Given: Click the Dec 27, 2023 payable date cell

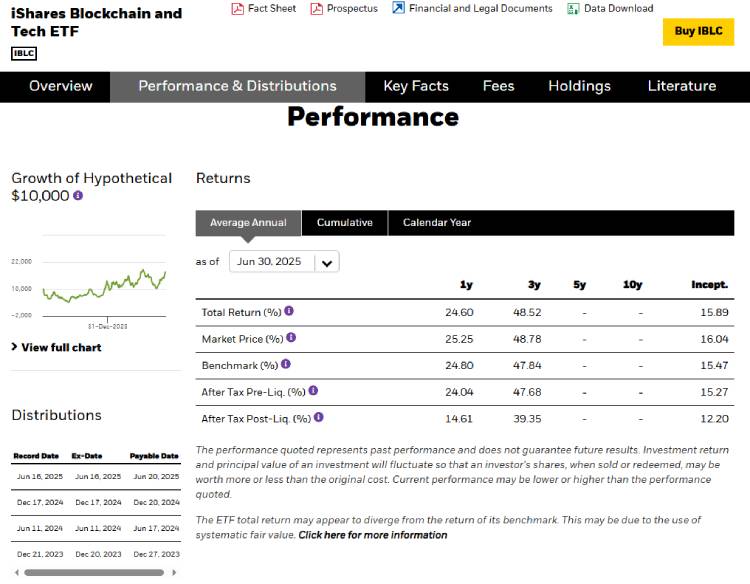Looking at the screenshot, I should point(156,554).
